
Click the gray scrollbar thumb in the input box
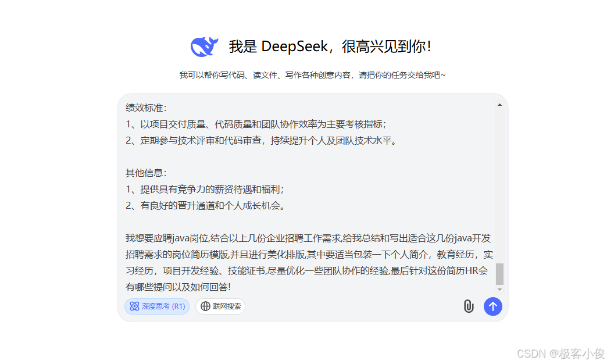click(500, 274)
